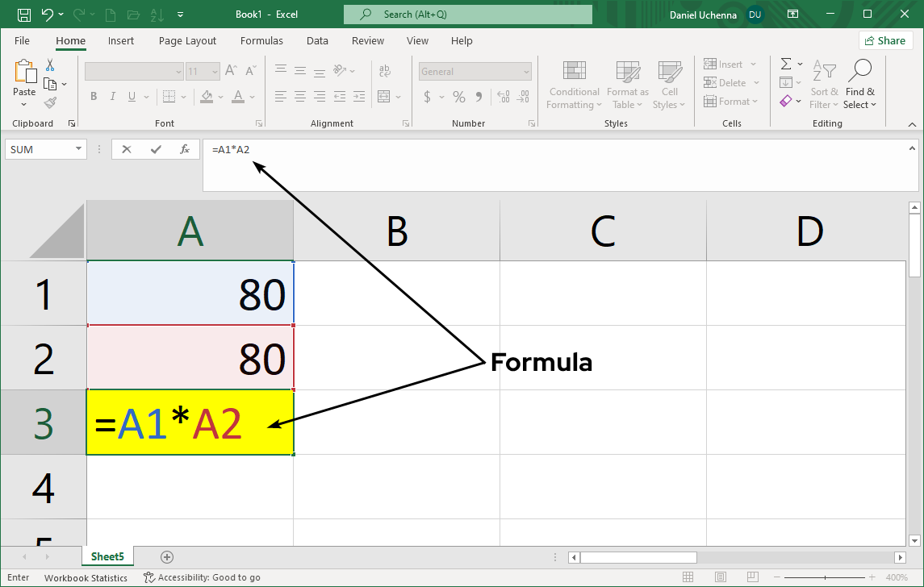This screenshot has height=587, width=924.
Task: Open the Fill Color tool
Action: [208, 96]
